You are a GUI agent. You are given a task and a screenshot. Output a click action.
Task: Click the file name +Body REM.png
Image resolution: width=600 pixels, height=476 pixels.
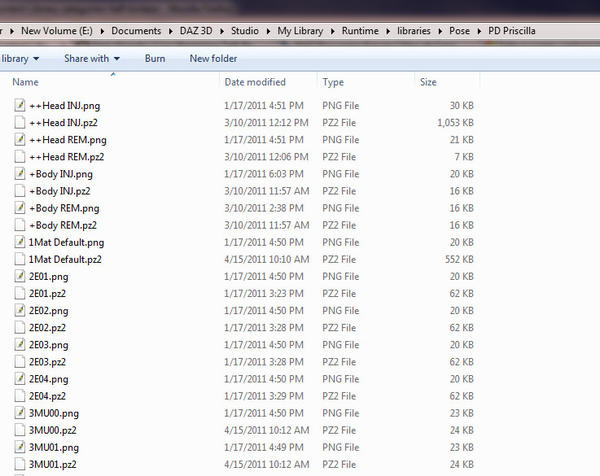point(64,208)
